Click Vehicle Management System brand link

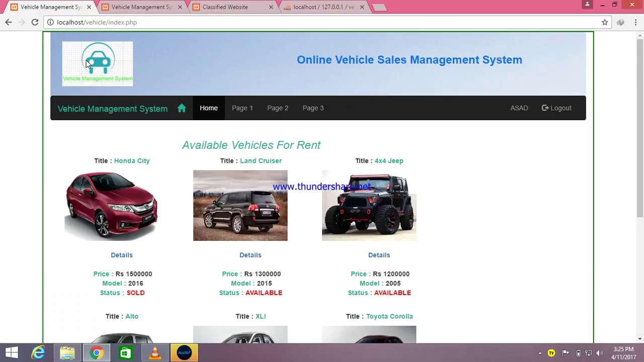click(113, 109)
